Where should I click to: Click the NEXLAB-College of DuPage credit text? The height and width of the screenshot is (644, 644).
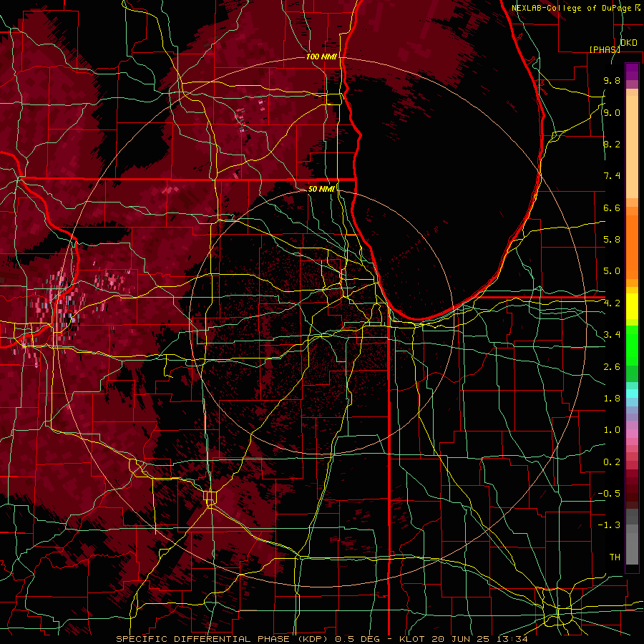coord(572,8)
